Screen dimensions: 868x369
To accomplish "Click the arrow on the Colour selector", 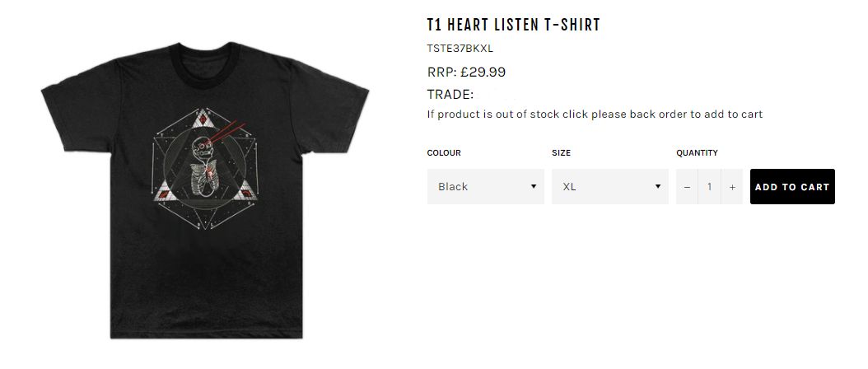I will [534, 187].
